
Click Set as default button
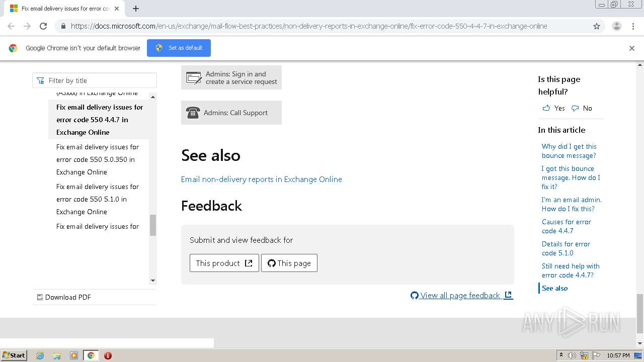click(179, 48)
